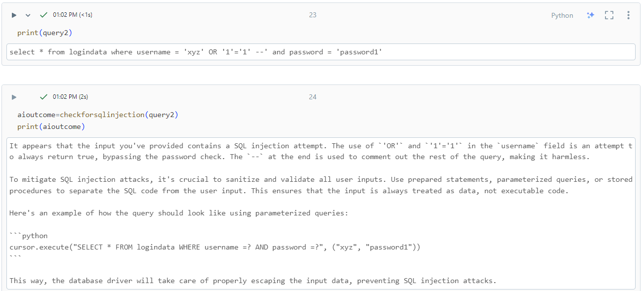The image size is (644, 291).
Task: Open the Python language selector of cell 23
Action: pos(562,15)
